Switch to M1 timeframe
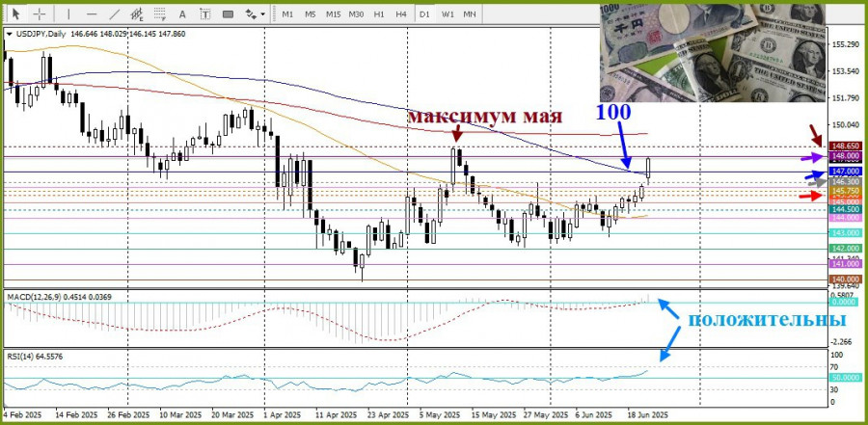Viewport: 868px width, 425px height. [x=287, y=13]
